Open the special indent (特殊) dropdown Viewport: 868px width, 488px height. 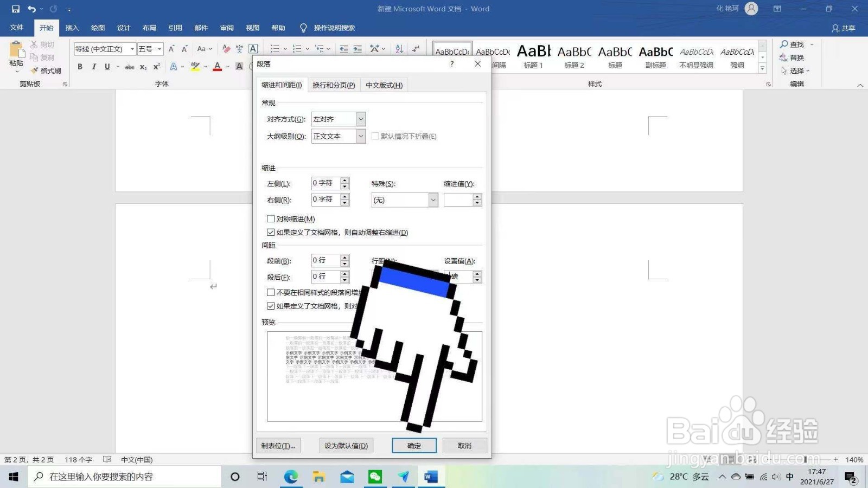coord(433,200)
